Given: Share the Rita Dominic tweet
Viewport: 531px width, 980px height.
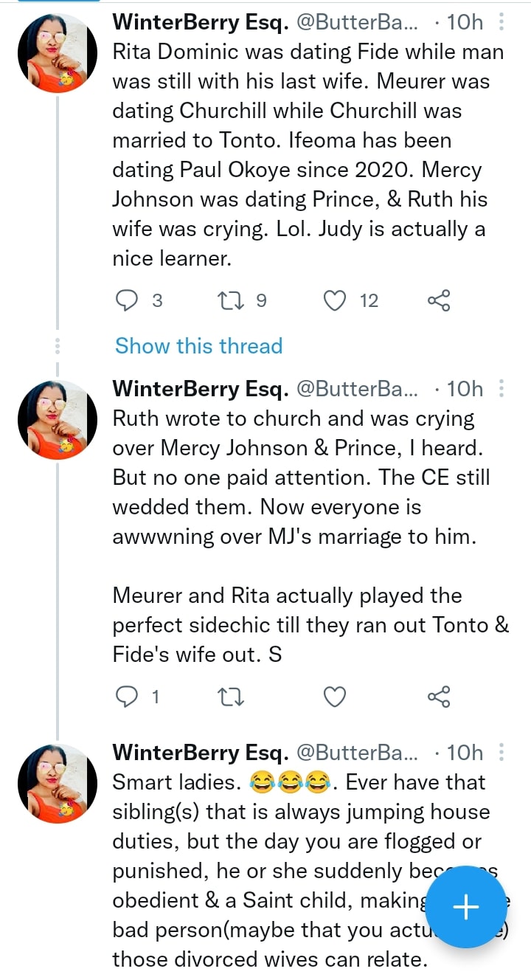Looking at the screenshot, I should (x=438, y=300).
